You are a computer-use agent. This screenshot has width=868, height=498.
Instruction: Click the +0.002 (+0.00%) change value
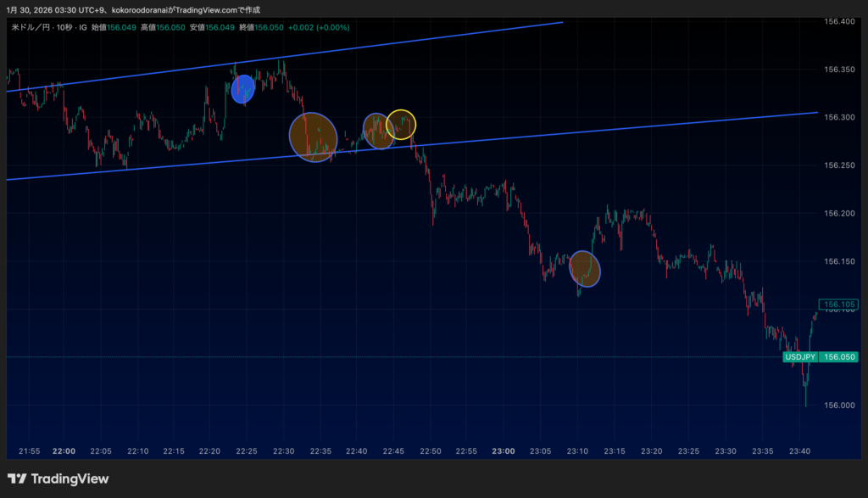pyautogui.click(x=319, y=28)
